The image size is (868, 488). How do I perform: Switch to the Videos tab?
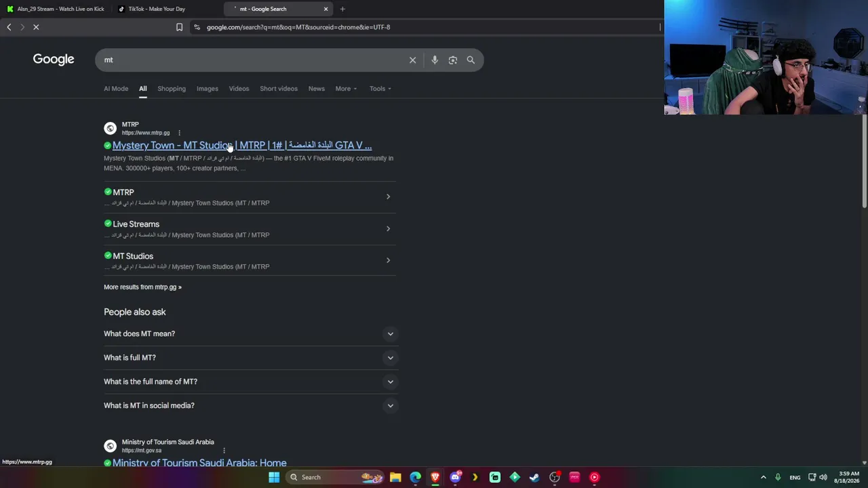[x=239, y=89]
